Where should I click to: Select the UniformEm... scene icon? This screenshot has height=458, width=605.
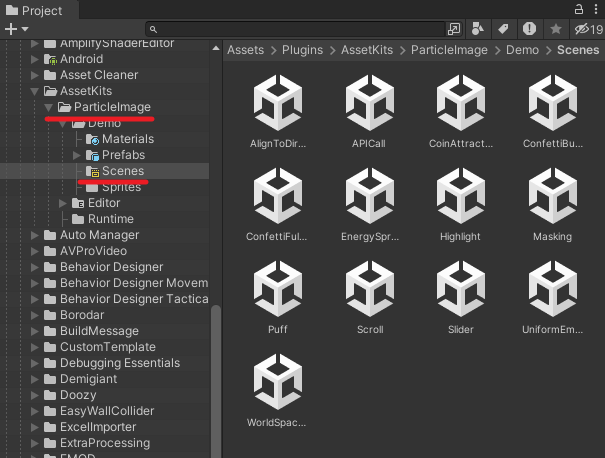(553, 289)
